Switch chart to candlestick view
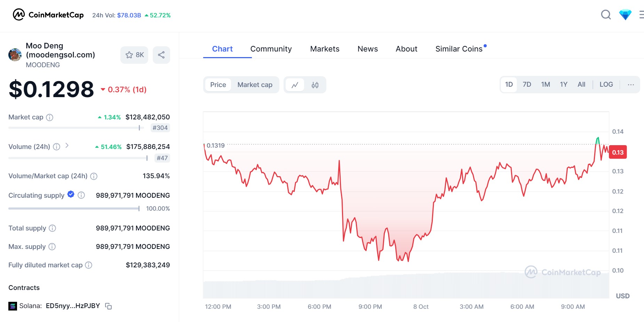Screen dimensions: 644x322 315,85
